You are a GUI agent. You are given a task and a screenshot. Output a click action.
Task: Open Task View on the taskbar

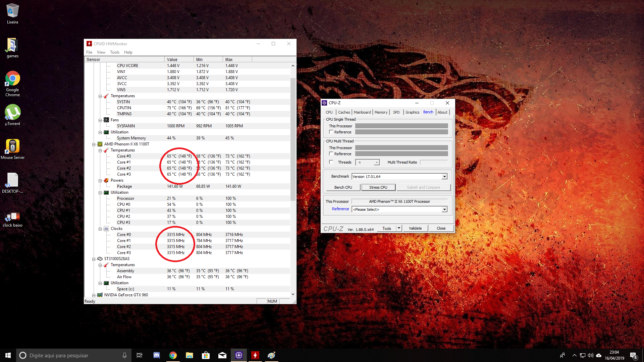tap(140, 355)
